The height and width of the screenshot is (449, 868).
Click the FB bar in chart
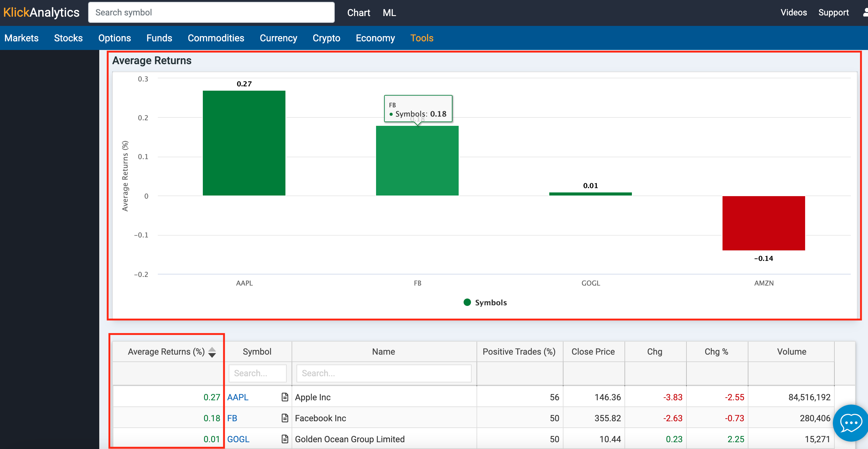[x=417, y=160]
